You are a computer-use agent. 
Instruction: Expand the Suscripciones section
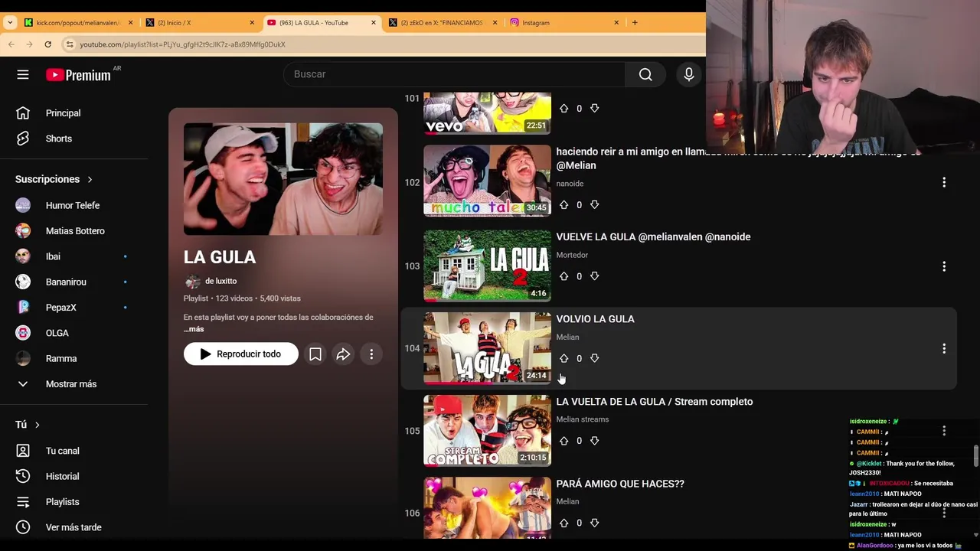(54, 179)
